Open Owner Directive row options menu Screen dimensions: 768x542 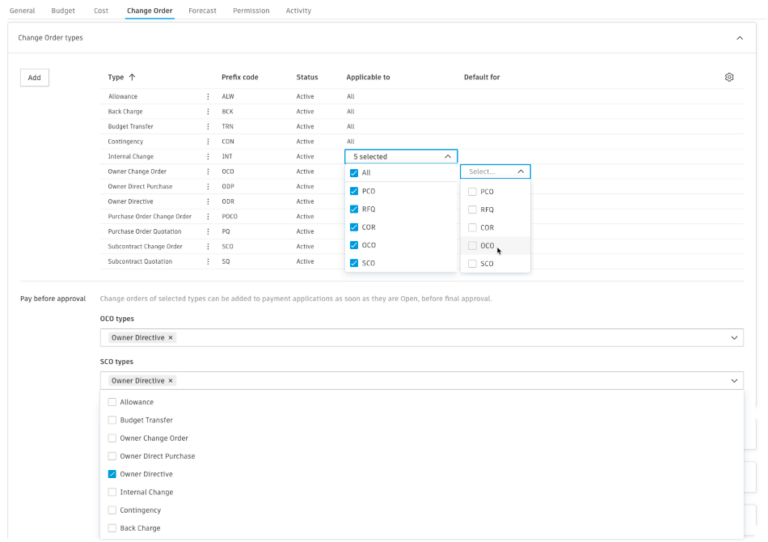(x=208, y=201)
